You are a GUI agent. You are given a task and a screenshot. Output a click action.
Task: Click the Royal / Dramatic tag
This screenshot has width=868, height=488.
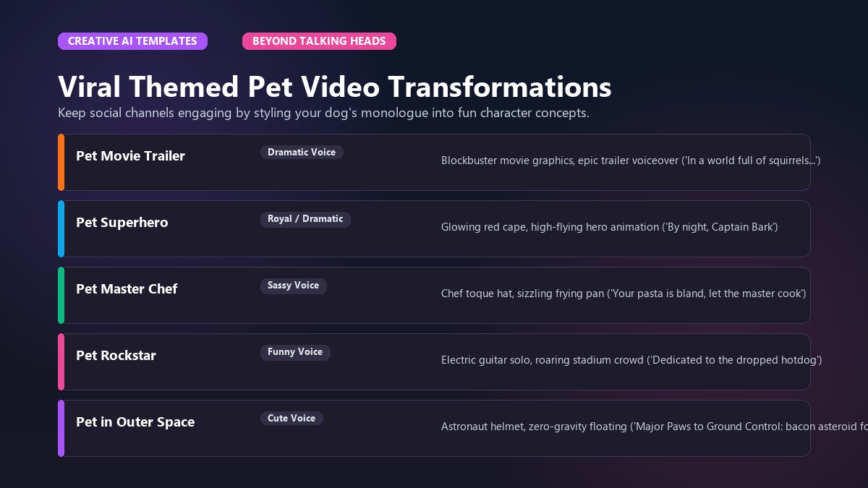[305, 219]
